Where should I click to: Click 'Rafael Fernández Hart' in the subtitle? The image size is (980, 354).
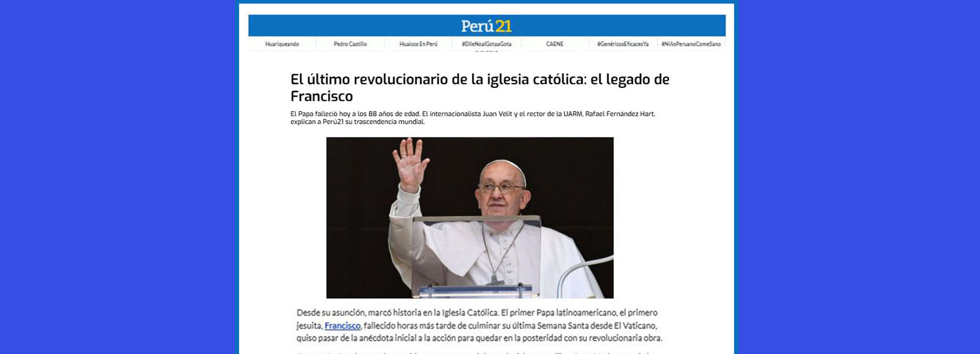(620, 114)
